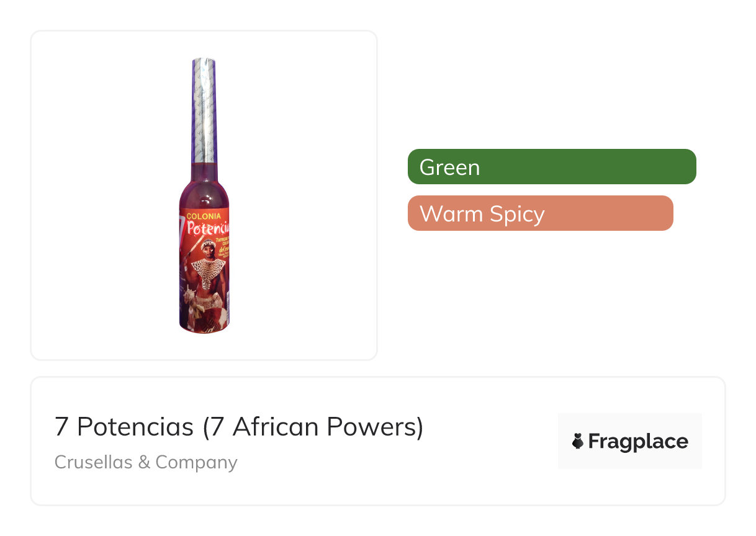Click the "Green" label text
756x536 pixels.
point(449,167)
